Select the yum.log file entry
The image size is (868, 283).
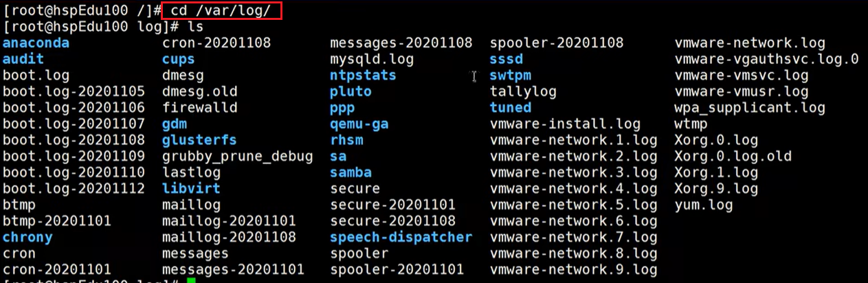tap(704, 205)
